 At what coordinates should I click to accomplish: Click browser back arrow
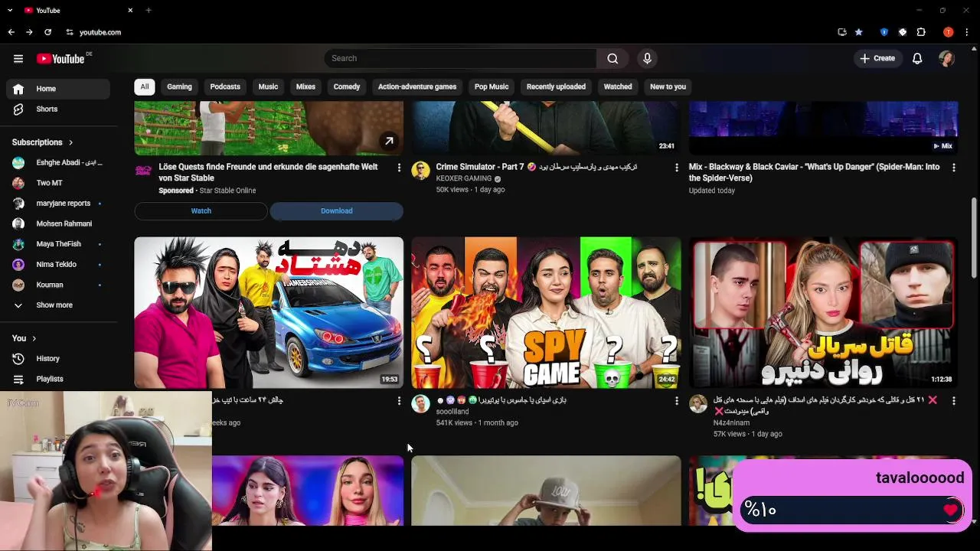pyautogui.click(x=11, y=32)
